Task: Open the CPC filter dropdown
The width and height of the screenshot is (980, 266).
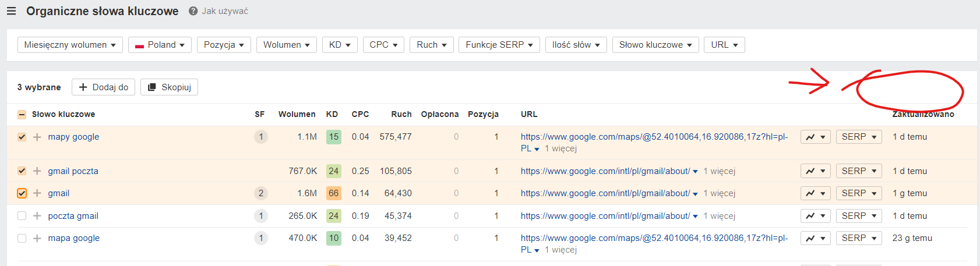Action: pyautogui.click(x=383, y=45)
